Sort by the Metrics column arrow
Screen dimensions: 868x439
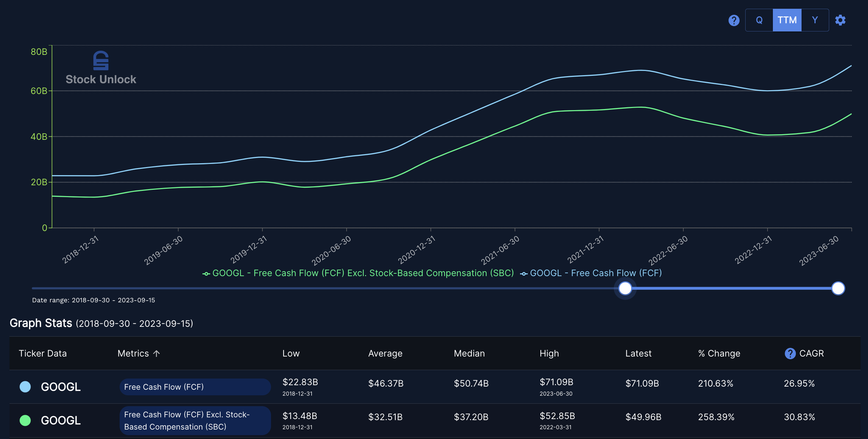tap(157, 353)
